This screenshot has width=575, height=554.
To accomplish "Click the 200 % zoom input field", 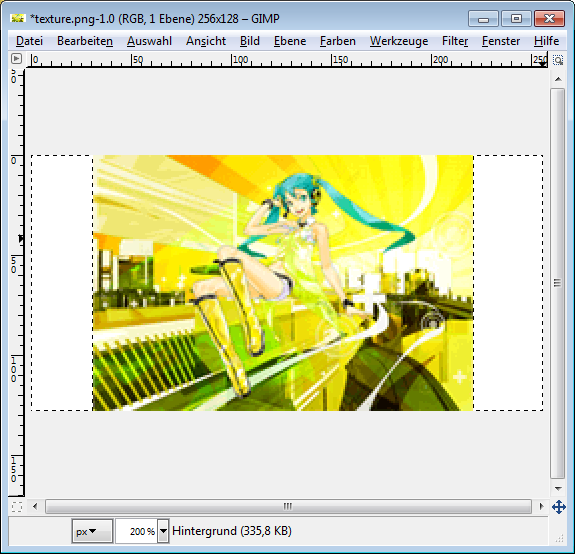I will tap(137, 531).
